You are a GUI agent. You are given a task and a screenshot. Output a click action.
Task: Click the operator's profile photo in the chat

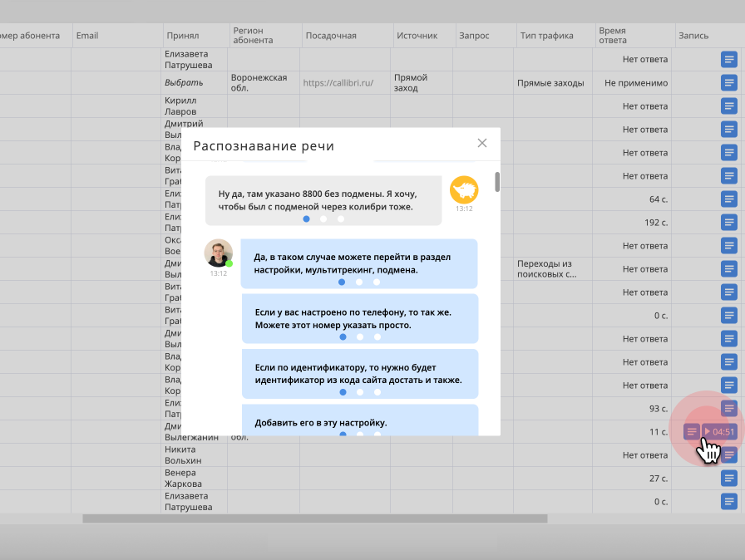[219, 253]
